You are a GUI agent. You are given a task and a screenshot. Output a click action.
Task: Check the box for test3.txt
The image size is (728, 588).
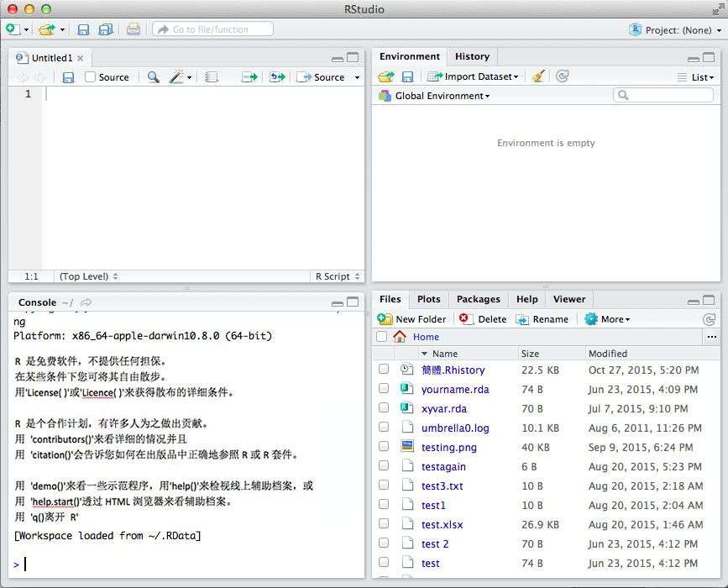pos(384,485)
